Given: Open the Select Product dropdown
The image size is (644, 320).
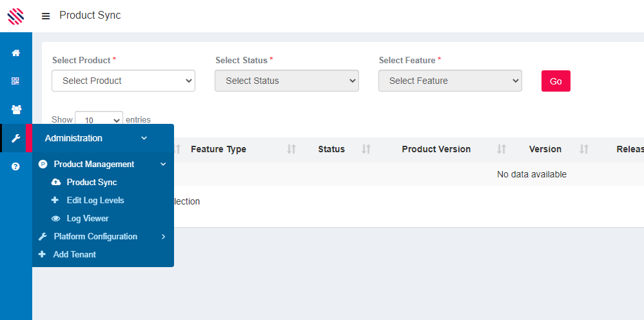Looking at the screenshot, I should tap(123, 81).
